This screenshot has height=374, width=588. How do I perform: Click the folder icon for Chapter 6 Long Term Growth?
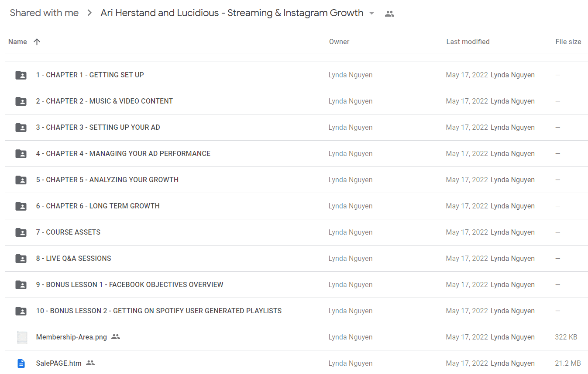21,206
